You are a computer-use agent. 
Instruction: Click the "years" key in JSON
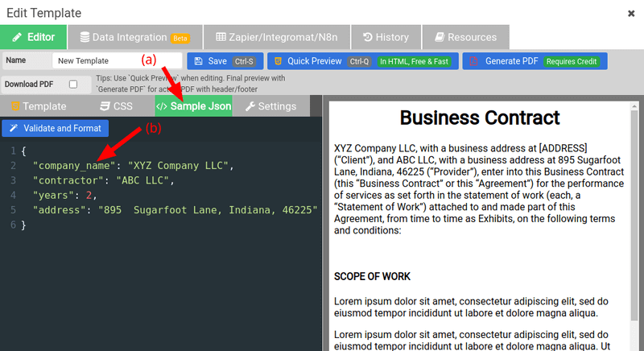pyautogui.click(x=53, y=195)
